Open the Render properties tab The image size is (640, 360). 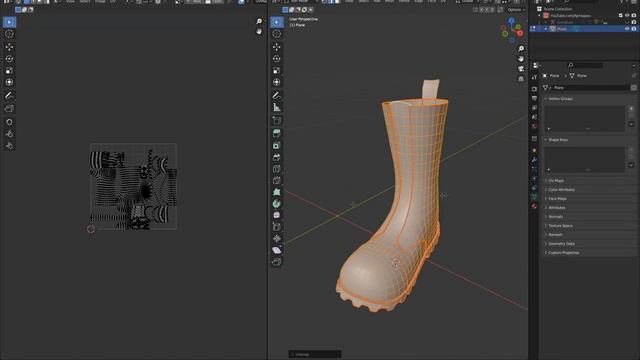coord(534,89)
